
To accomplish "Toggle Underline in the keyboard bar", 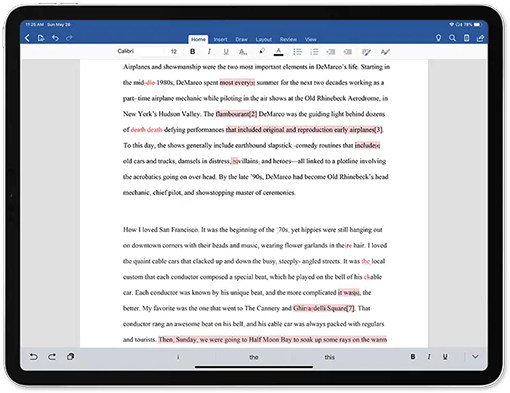I will tap(445, 357).
